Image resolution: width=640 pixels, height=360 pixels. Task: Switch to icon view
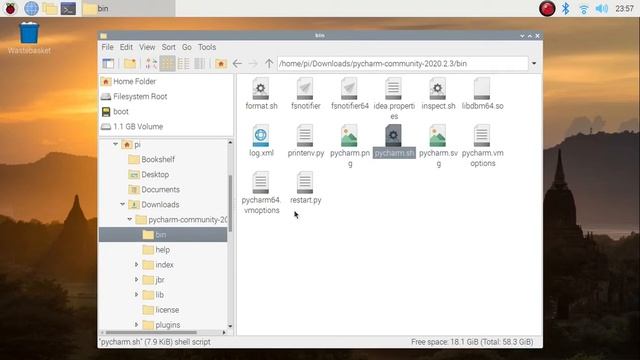click(x=167, y=63)
